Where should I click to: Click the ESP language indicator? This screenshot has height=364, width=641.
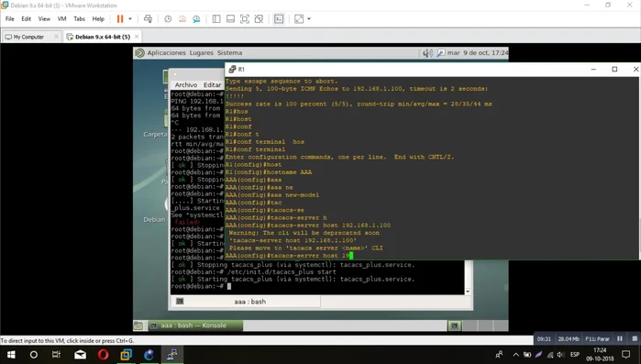coord(575,355)
